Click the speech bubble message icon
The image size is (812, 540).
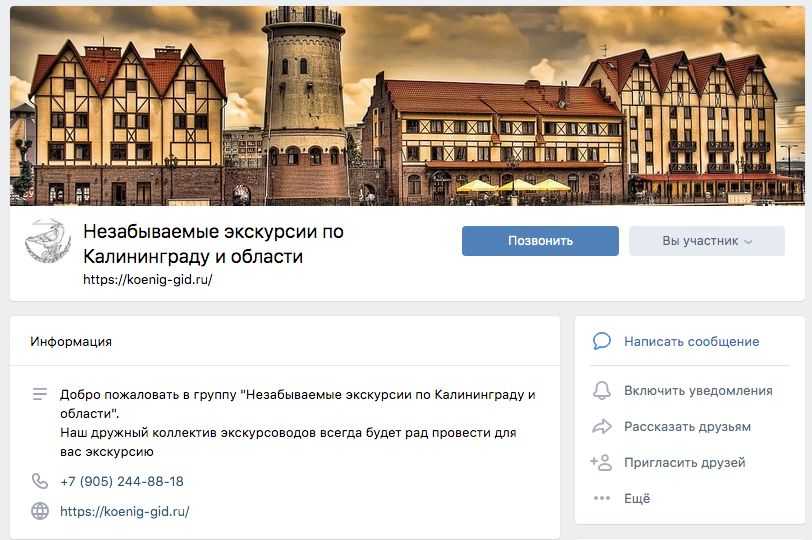coord(601,341)
